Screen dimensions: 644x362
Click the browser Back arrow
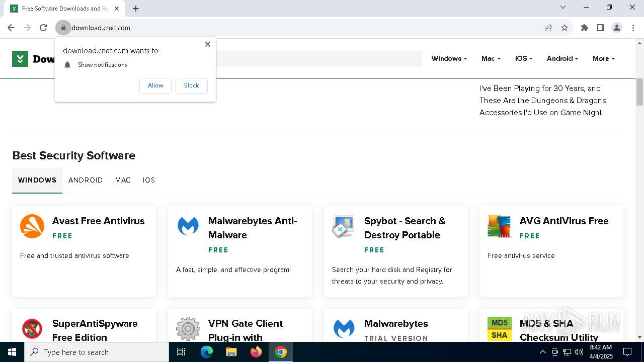point(11,28)
